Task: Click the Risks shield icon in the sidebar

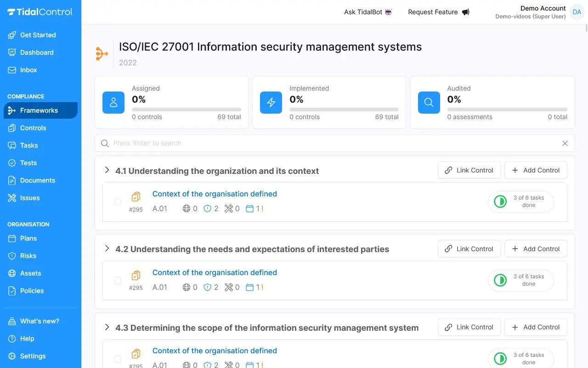Action: [12, 256]
